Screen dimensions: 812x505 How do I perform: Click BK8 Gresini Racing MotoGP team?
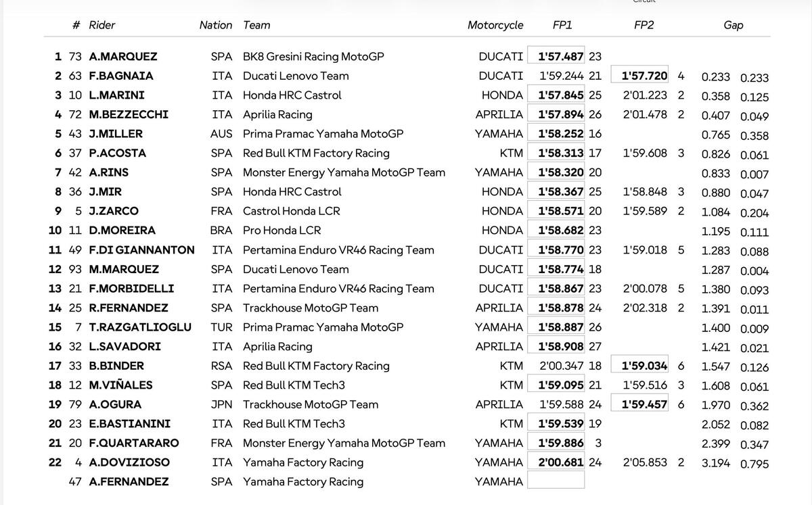click(313, 57)
